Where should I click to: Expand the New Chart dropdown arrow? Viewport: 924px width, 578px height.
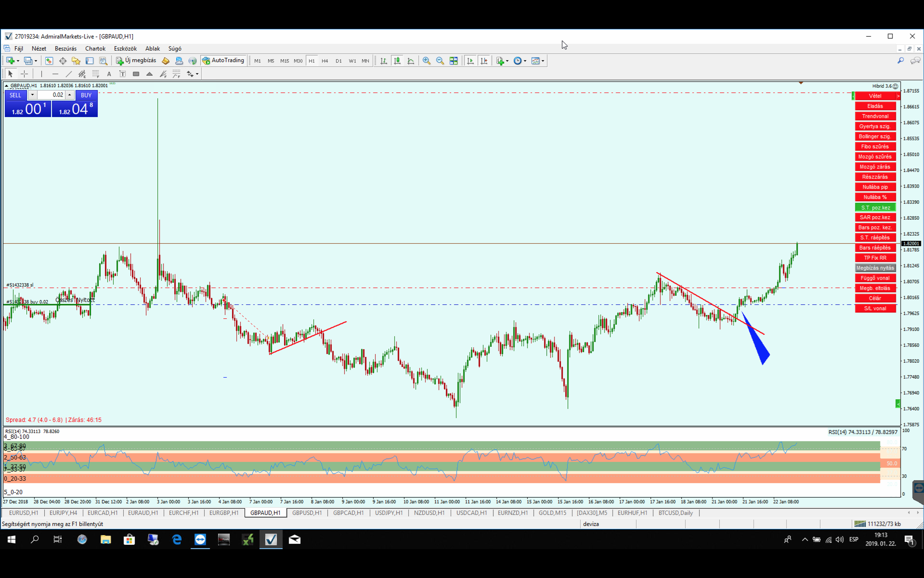18,61
